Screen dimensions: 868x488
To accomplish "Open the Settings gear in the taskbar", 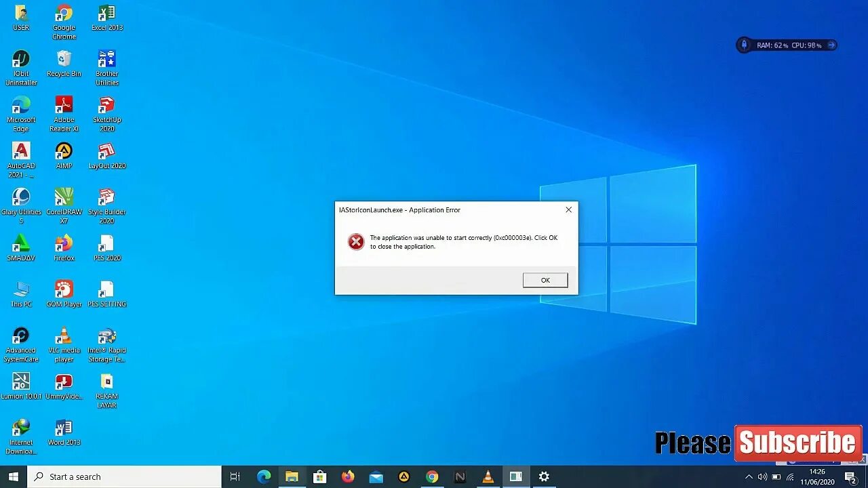I will click(x=544, y=476).
